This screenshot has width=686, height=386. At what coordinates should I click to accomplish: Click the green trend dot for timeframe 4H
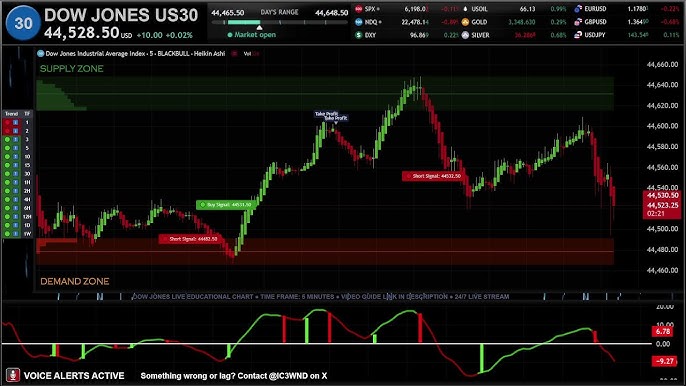(x=7, y=200)
